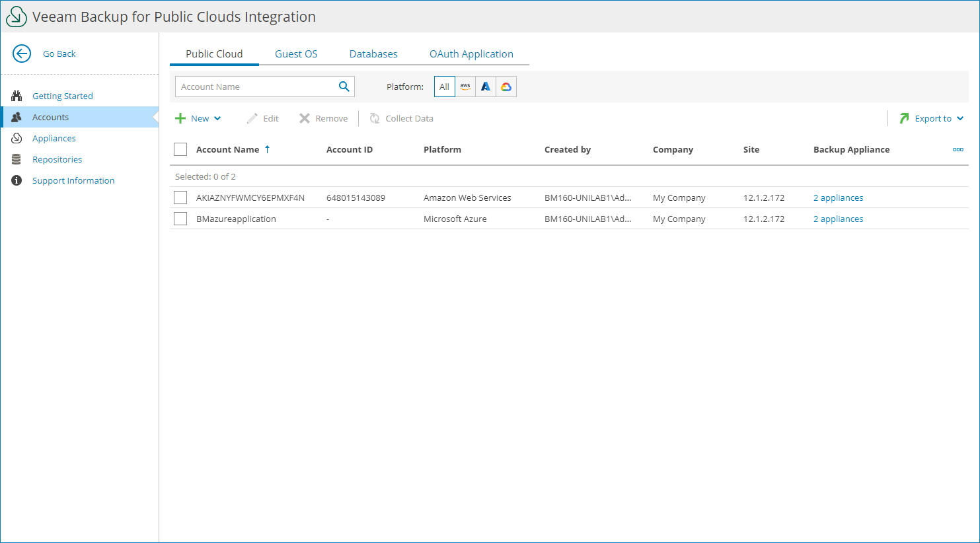Click the Account Name column header
The width and height of the screenshot is (980, 543).
coord(227,149)
